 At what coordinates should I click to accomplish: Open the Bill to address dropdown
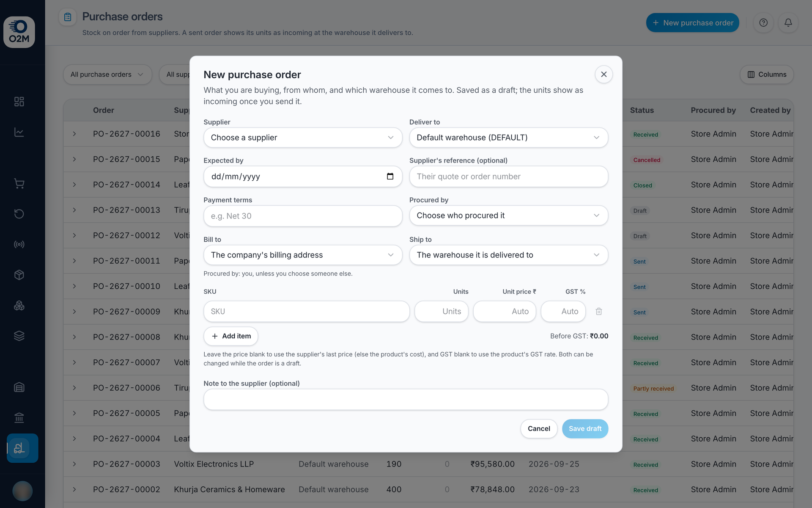pyautogui.click(x=303, y=255)
